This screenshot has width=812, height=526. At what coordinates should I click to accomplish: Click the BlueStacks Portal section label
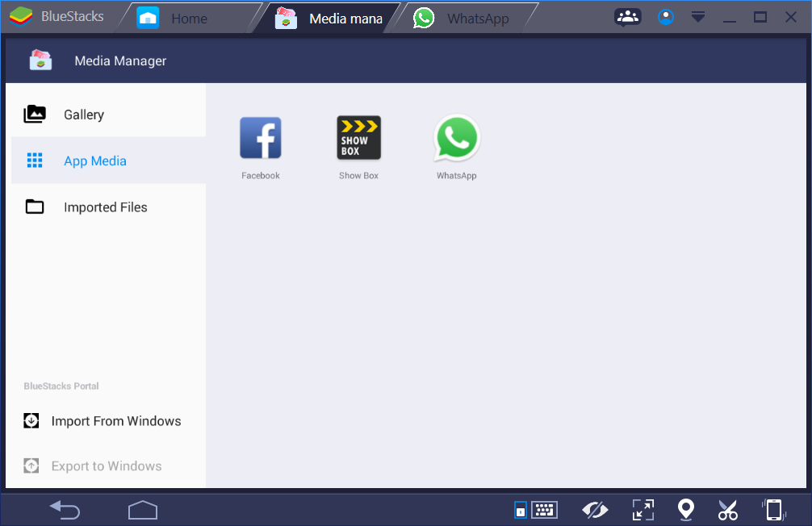[x=61, y=386]
